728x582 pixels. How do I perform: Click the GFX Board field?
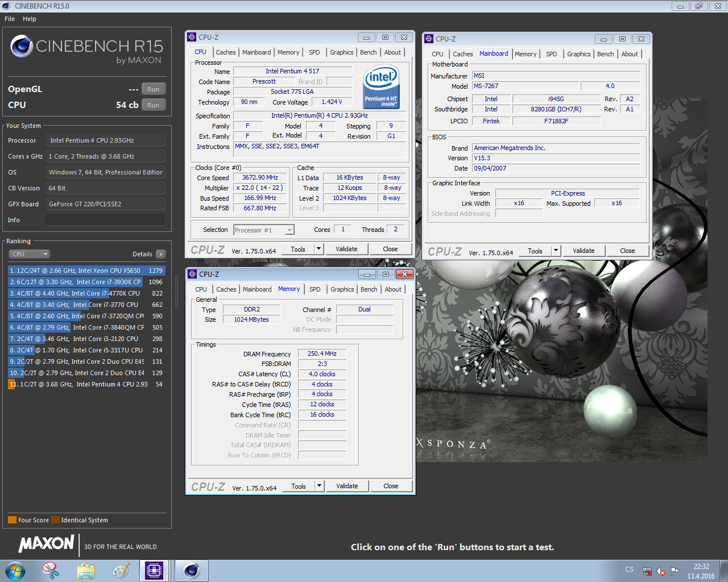click(x=106, y=204)
